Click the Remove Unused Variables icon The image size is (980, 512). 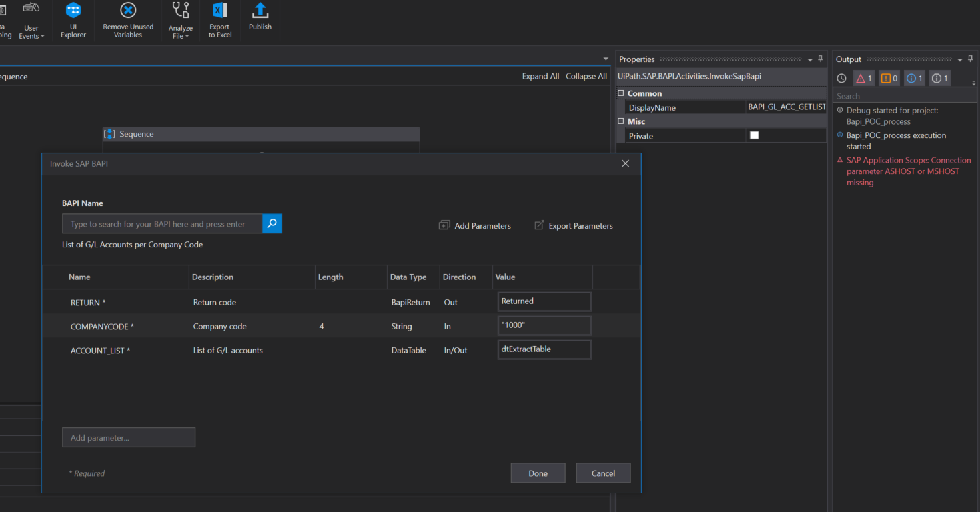[128, 11]
